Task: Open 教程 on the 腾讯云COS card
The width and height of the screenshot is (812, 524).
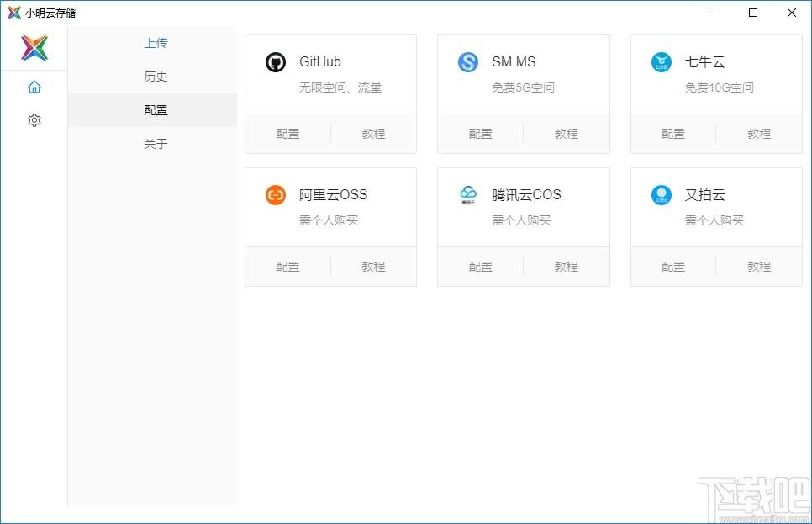Action: (566, 267)
